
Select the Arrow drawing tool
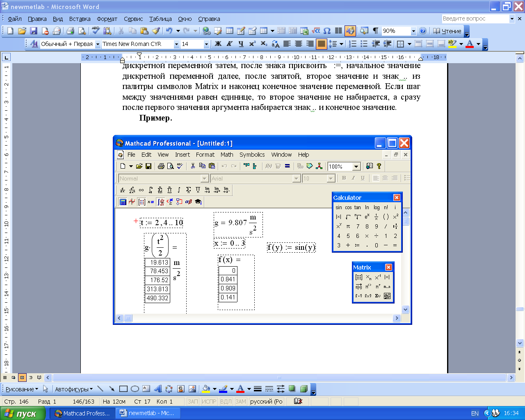[x=112, y=389]
